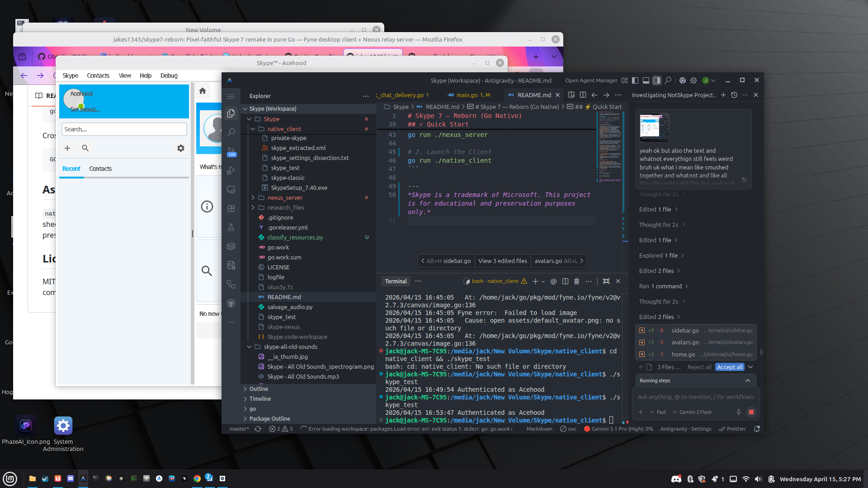Toggle the primary side bar layout button
868x488 pixels.
click(635, 80)
